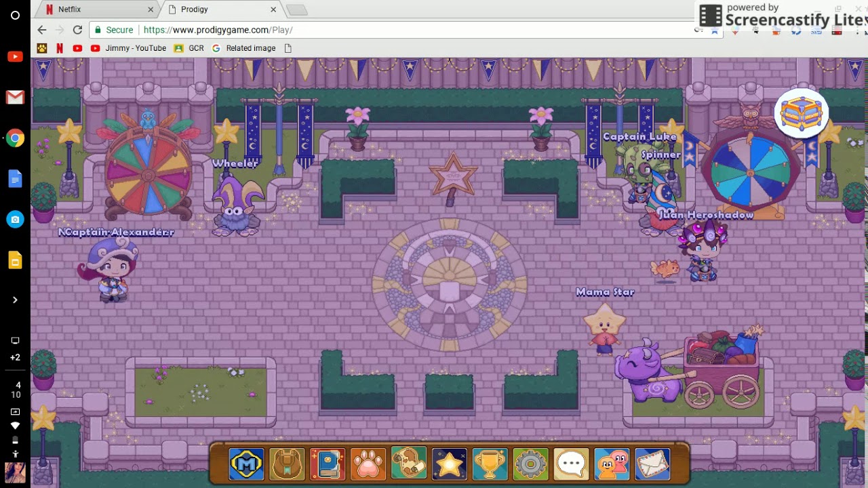Open the paw print bookmark
Viewport: 868px width, 488px height.
click(x=42, y=48)
